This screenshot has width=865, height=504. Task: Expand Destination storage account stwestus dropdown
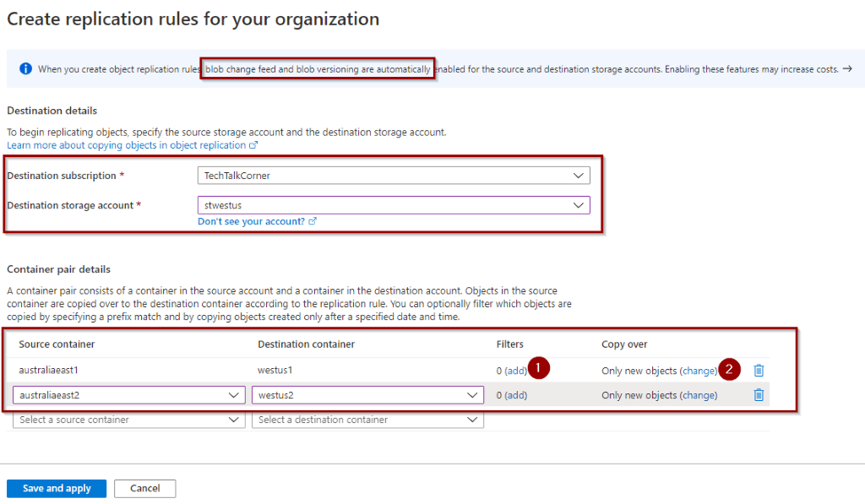point(394,205)
